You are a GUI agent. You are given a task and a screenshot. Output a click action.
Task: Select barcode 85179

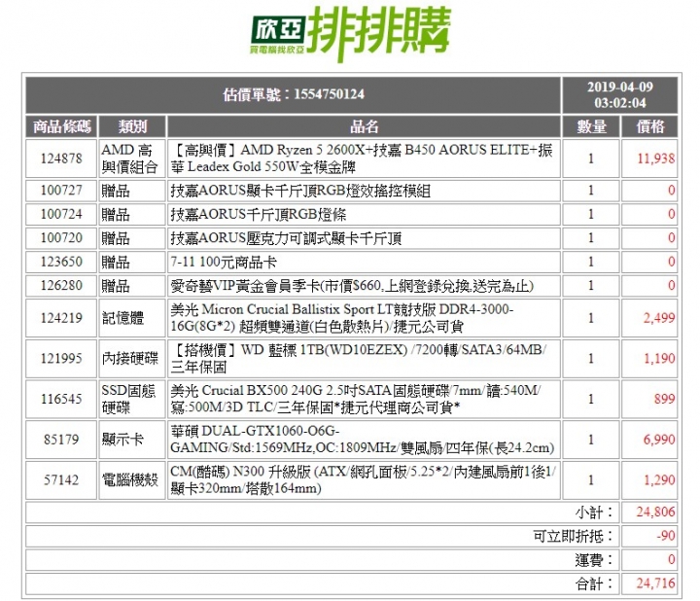pos(61,440)
